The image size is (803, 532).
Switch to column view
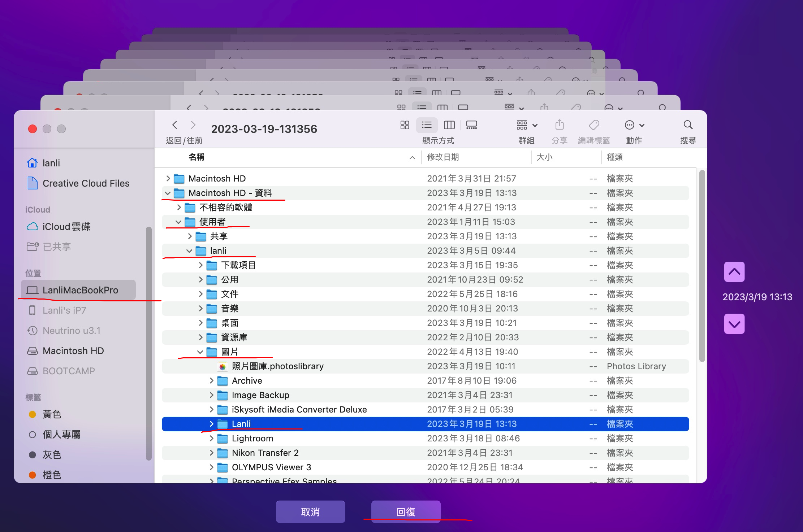pos(449,125)
